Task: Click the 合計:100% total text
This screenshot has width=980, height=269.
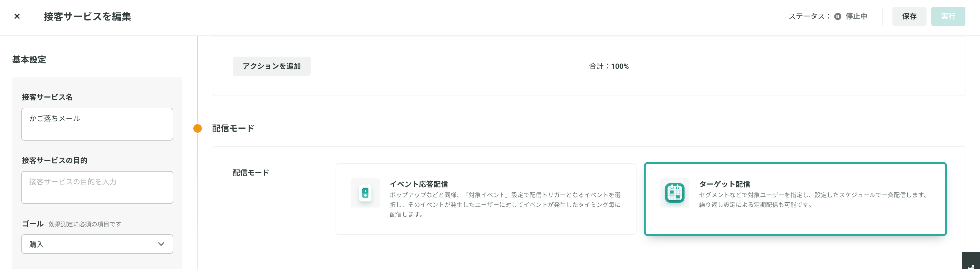Action: [609, 66]
